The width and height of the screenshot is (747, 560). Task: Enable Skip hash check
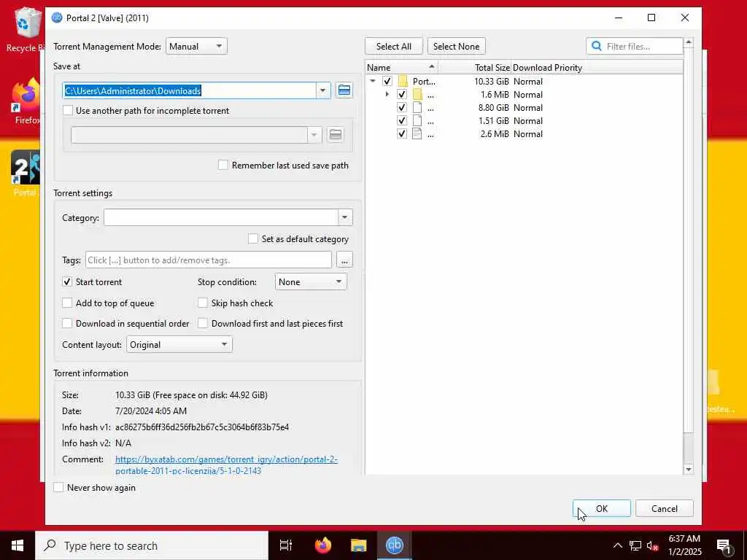click(x=203, y=303)
